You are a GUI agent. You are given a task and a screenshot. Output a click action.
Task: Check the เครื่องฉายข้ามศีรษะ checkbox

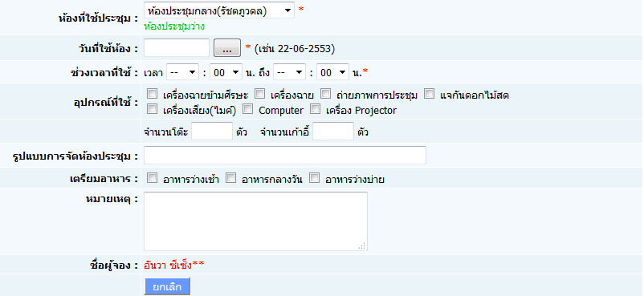click(153, 94)
